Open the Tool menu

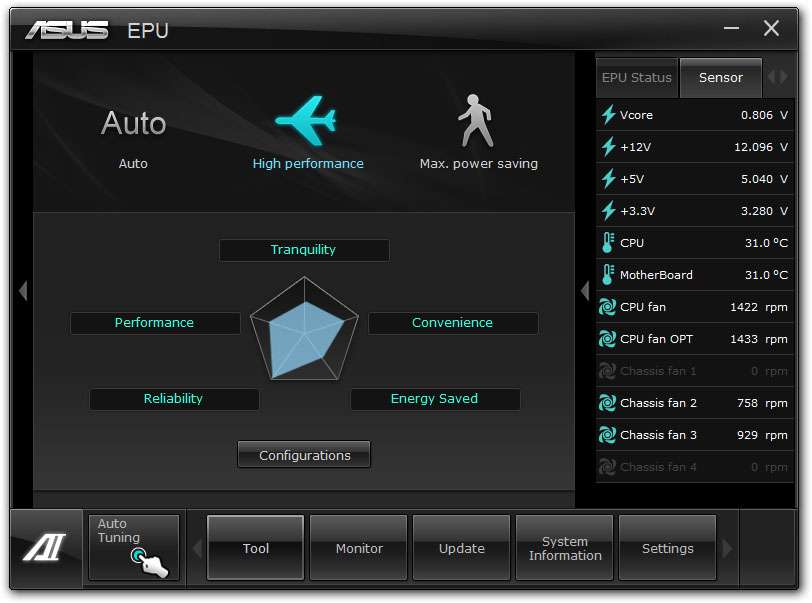[255, 548]
